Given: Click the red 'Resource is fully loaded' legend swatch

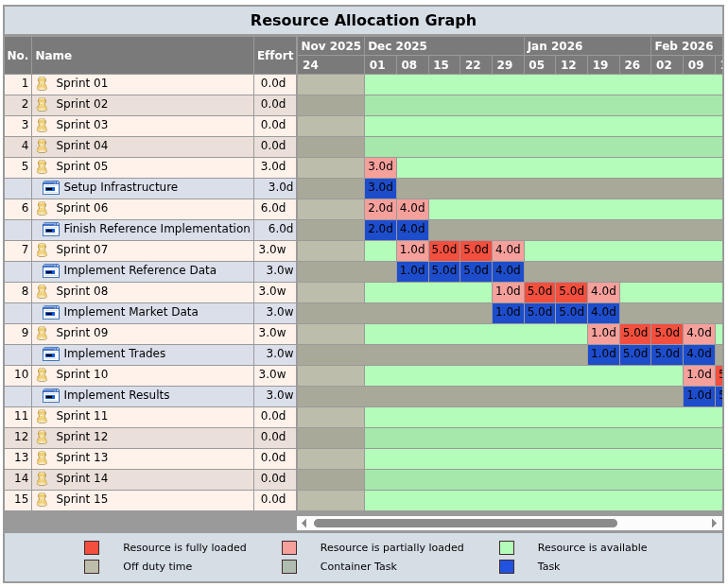Looking at the screenshot, I should point(92,547).
